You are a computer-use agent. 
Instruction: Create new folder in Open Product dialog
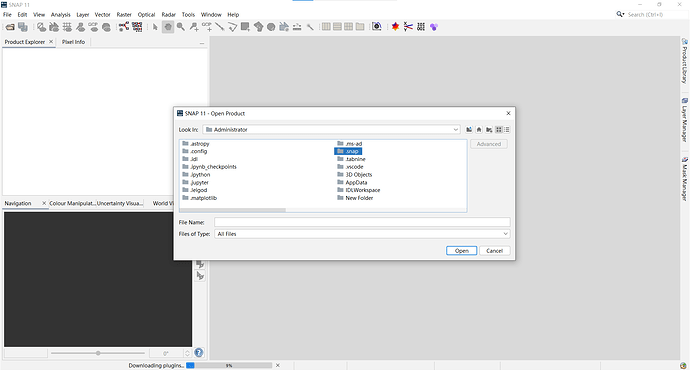pos(489,129)
